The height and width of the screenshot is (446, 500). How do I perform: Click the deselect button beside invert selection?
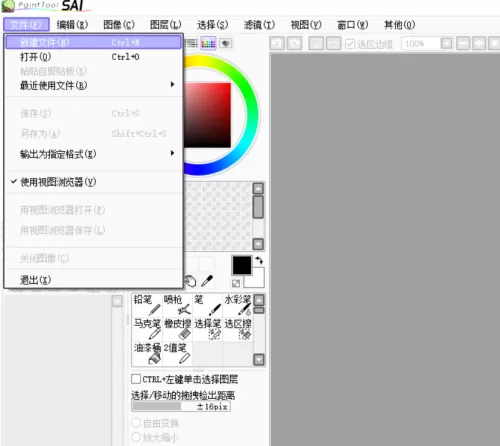(316, 44)
